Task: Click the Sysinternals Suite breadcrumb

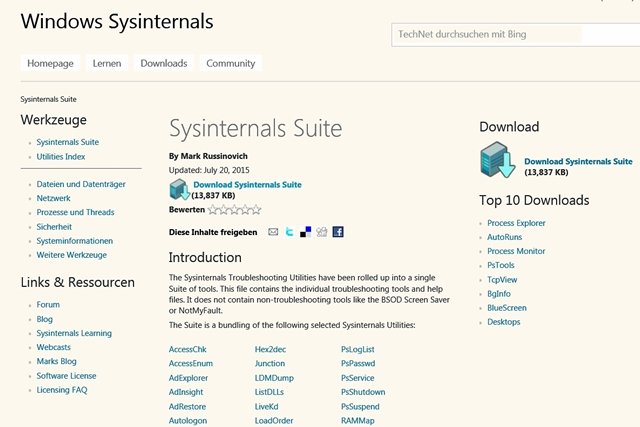Action: pos(49,99)
